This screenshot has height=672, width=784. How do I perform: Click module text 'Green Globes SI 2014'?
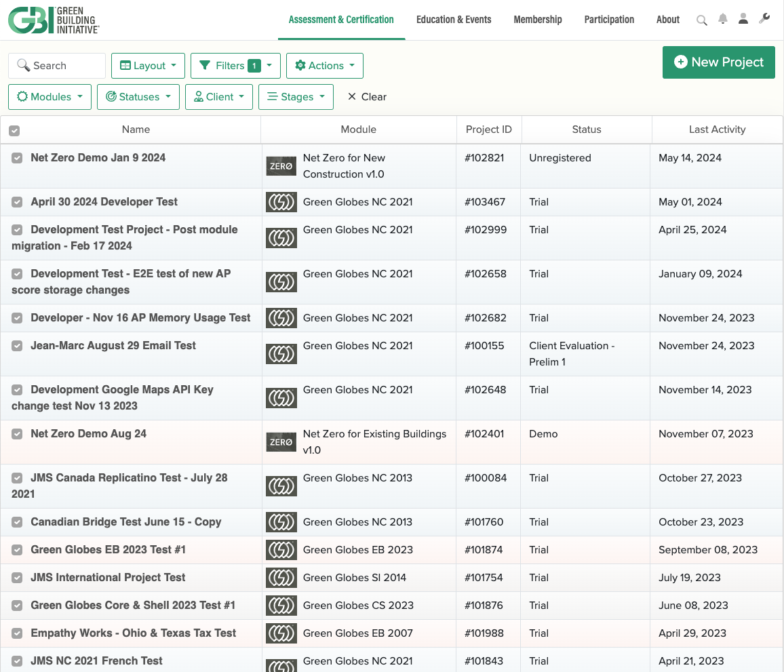point(355,578)
